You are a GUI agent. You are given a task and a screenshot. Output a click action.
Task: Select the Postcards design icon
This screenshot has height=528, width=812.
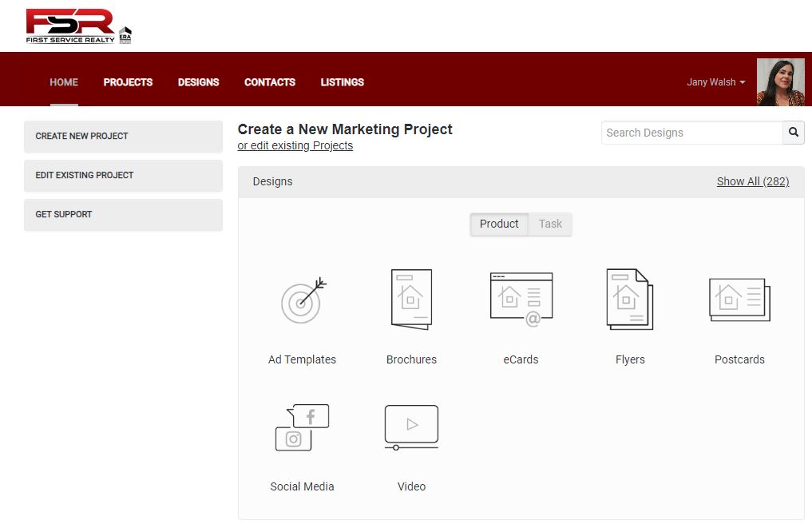739,299
